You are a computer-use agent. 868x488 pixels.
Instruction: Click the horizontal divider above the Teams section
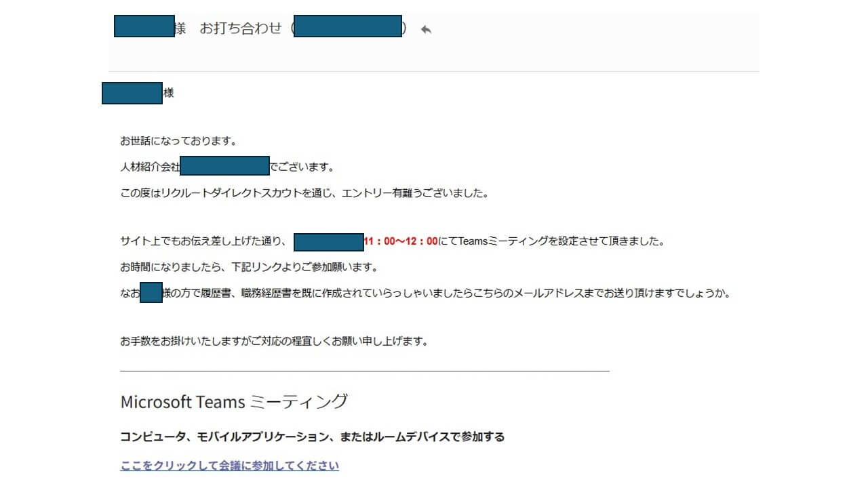[x=364, y=371]
